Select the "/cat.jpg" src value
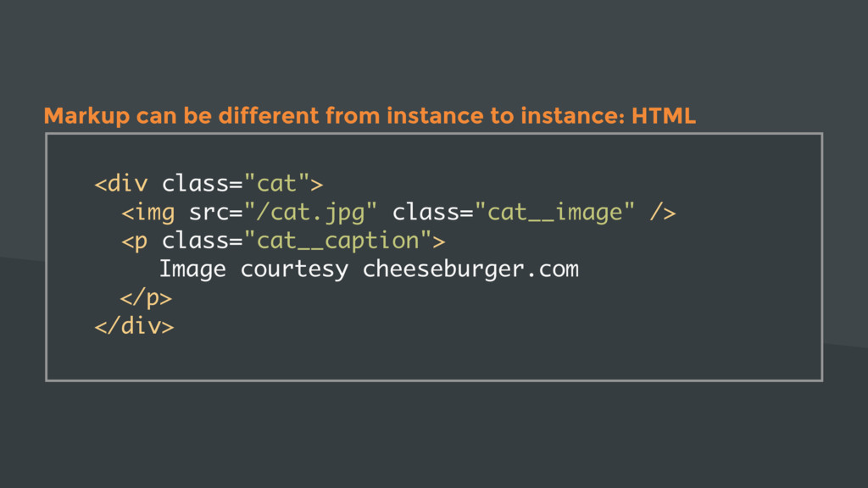 coord(310,213)
